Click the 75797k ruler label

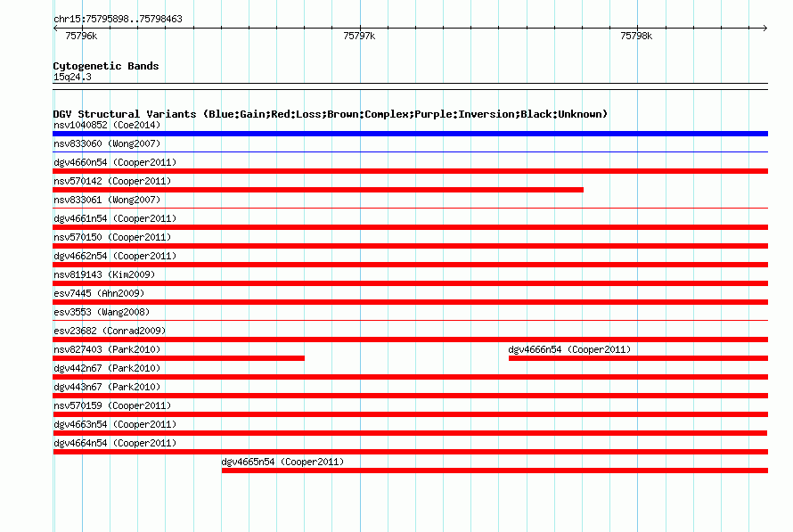[359, 36]
